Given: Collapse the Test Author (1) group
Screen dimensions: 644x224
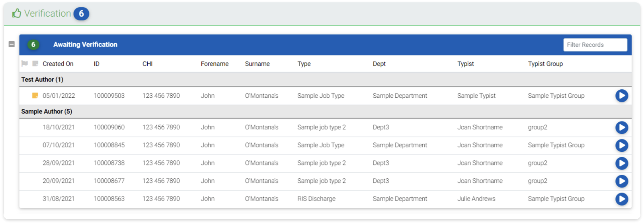Looking at the screenshot, I should tap(42, 79).
